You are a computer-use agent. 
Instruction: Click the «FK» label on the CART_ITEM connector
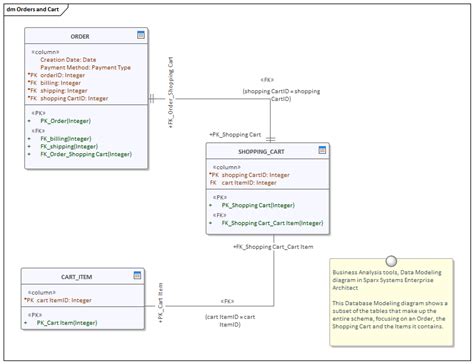click(227, 301)
